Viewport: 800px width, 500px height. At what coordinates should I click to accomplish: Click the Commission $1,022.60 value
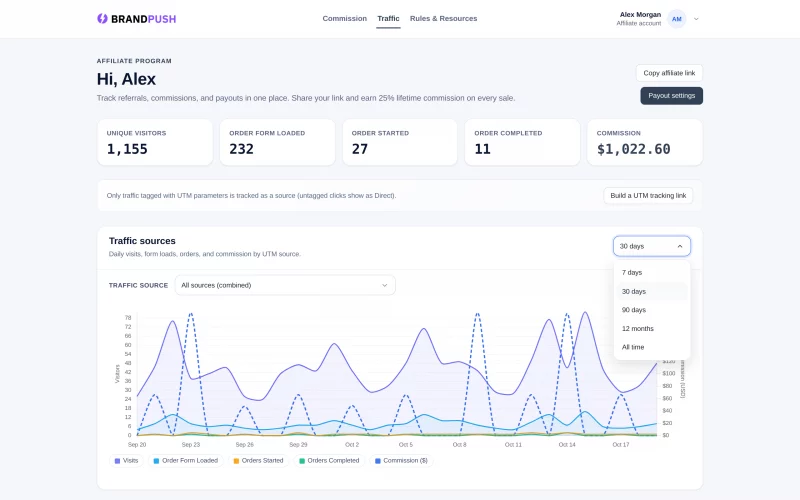click(633, 149)
